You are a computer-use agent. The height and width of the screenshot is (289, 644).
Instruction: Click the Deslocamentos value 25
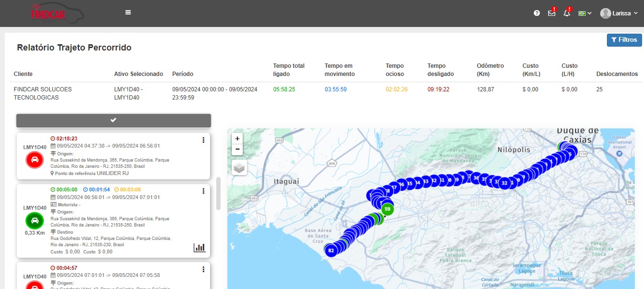pos(600,89)
